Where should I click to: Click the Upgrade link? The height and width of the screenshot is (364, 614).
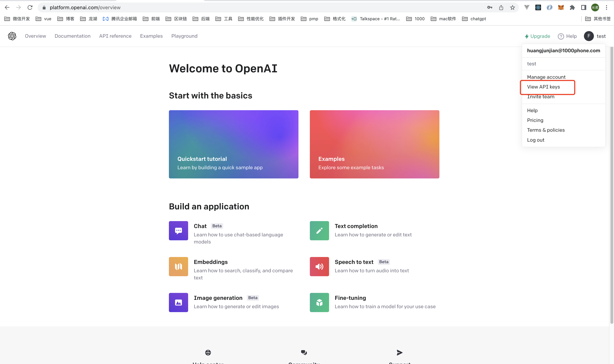[x=537, y=36]
